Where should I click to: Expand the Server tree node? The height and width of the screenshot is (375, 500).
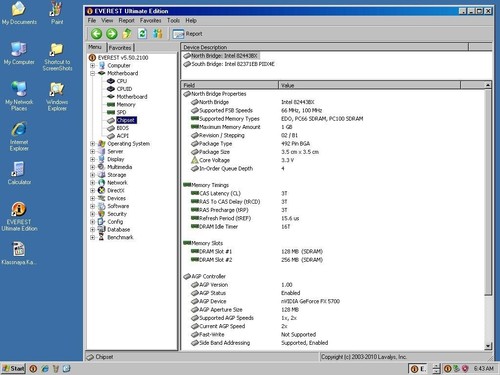point(93,151)
